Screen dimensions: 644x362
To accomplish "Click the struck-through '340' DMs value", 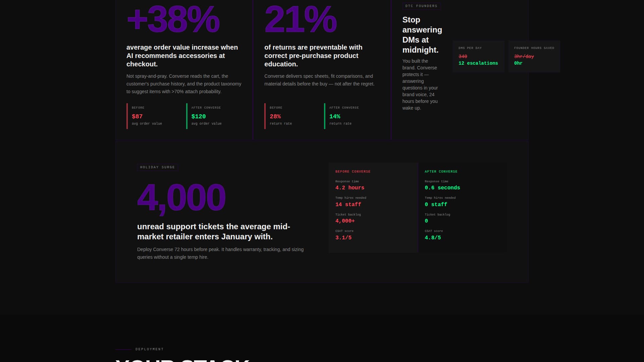I will pyautogui.click(x=463, y=56).
